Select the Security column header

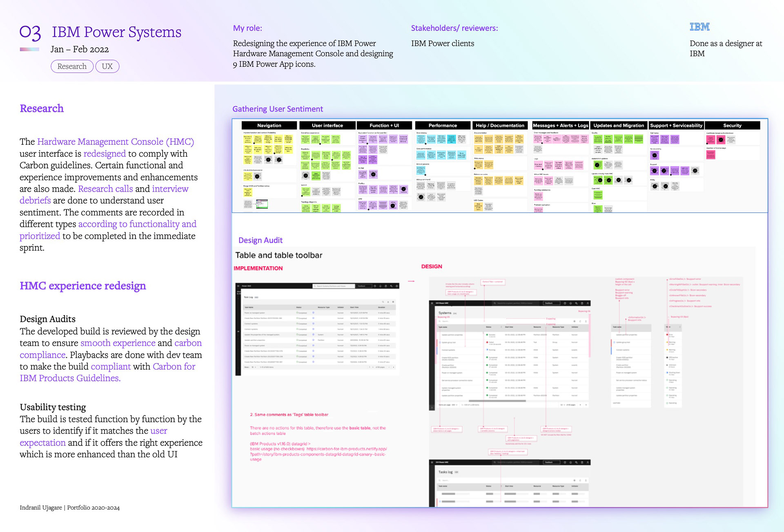coord(732,125)
